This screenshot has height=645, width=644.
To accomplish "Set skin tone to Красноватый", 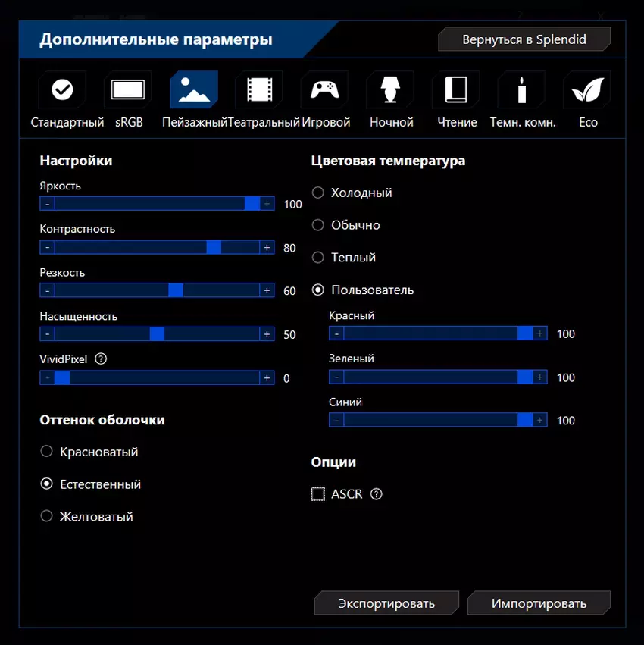I will tap(47, 452).
